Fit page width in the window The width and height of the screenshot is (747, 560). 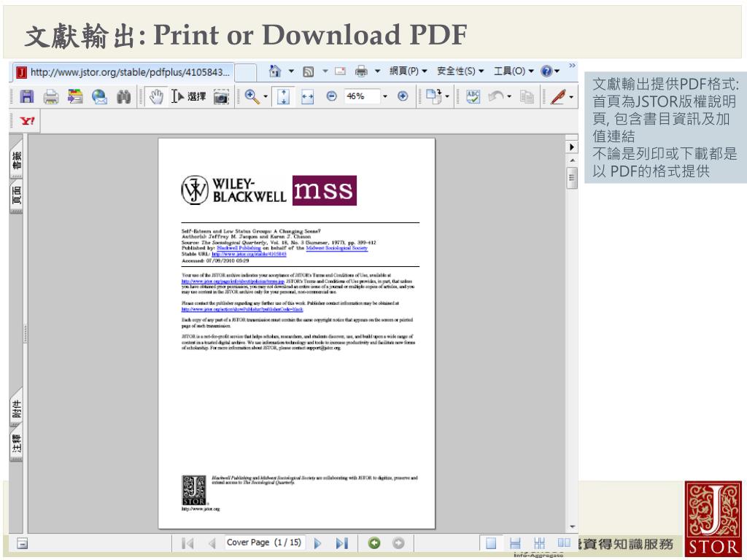[307, 97]
